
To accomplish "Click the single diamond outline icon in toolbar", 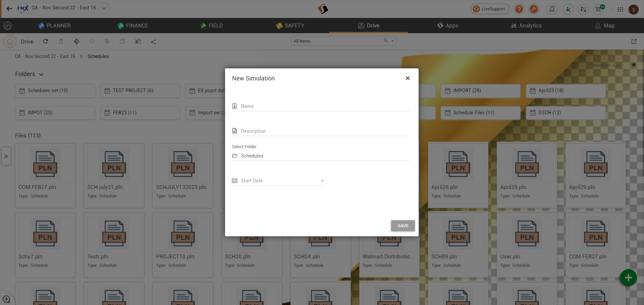I will (92, 41).
